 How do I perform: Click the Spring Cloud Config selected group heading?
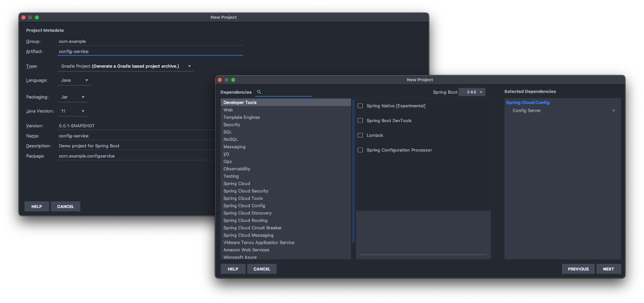[x=528, y=103]
